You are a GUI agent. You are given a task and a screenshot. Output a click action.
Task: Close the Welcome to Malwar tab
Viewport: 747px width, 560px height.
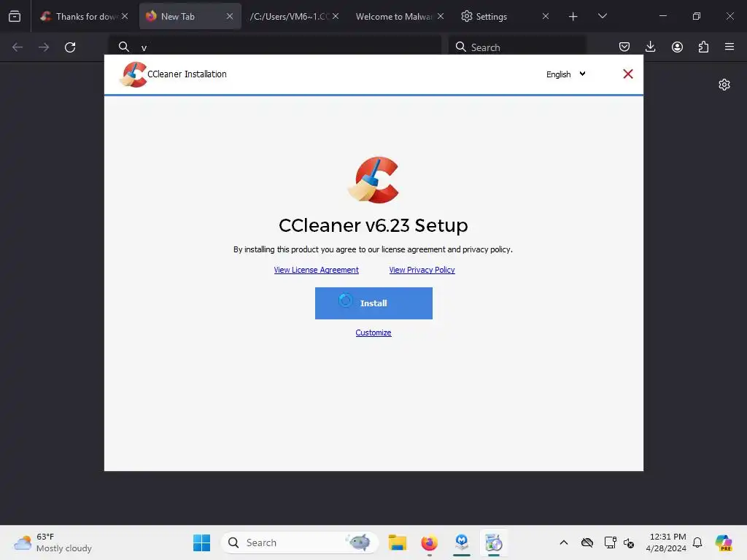[x=441, y=16]
